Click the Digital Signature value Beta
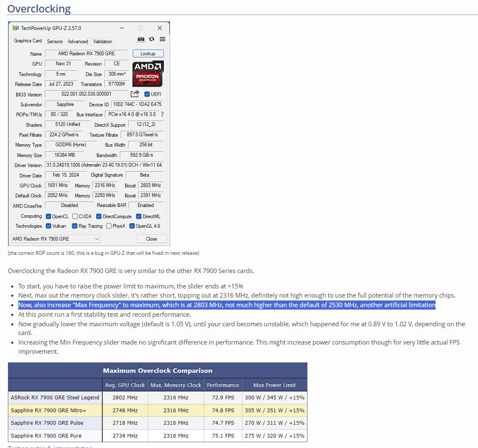 [x=144, y=175]
